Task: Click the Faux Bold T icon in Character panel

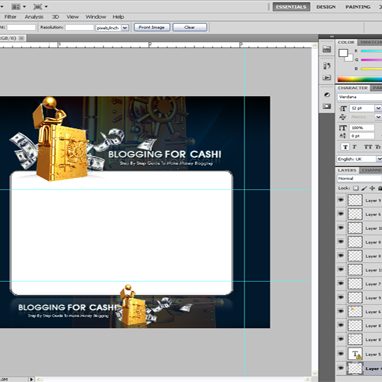Action: click(x=345, y=147)
